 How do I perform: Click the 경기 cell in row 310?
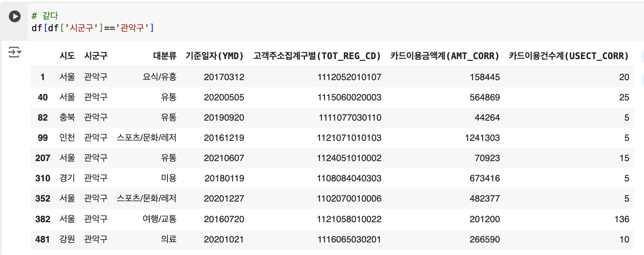(67, 178)
